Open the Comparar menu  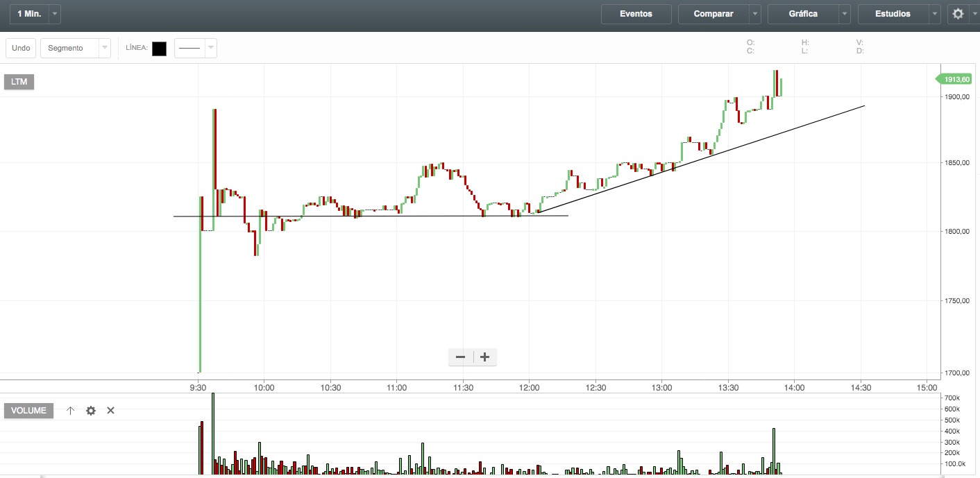point(713,14)
